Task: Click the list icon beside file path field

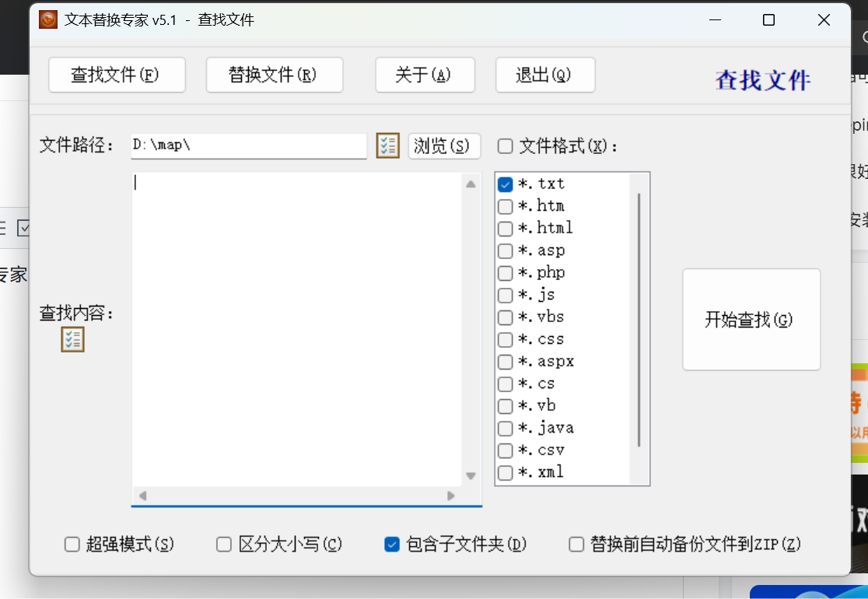Action: click(x=387, y=145)
